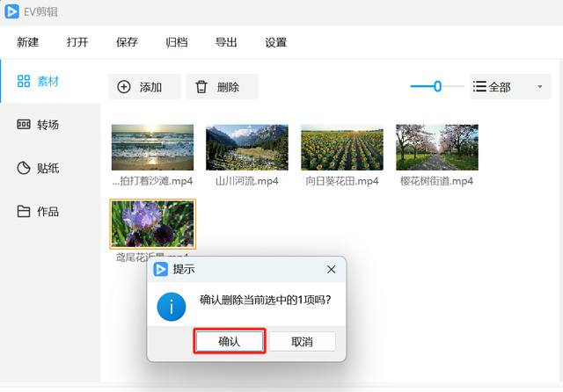
Task: Select the 向日葵花田.mp4 sunflower thumbnail
Action: click(x=342, y=148)
